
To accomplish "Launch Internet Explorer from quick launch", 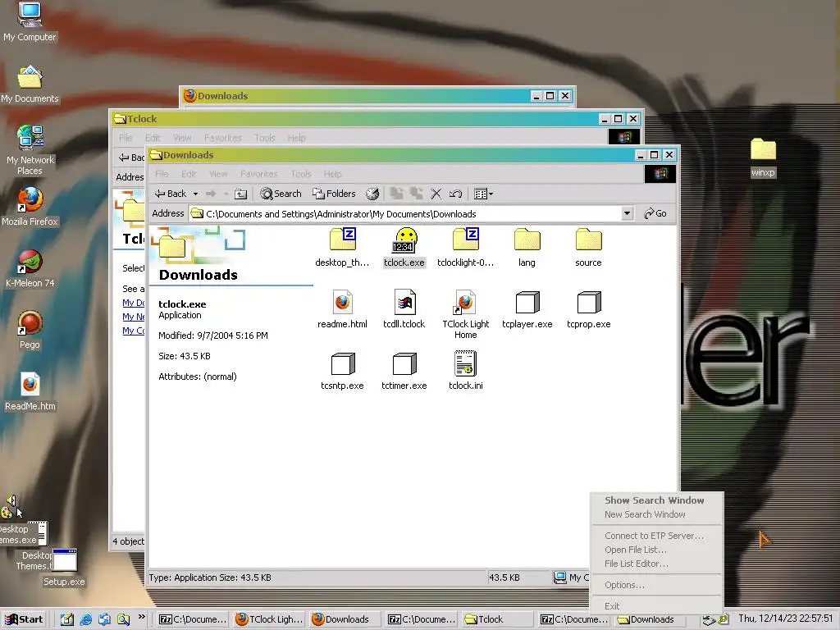I will click(85, 620).
